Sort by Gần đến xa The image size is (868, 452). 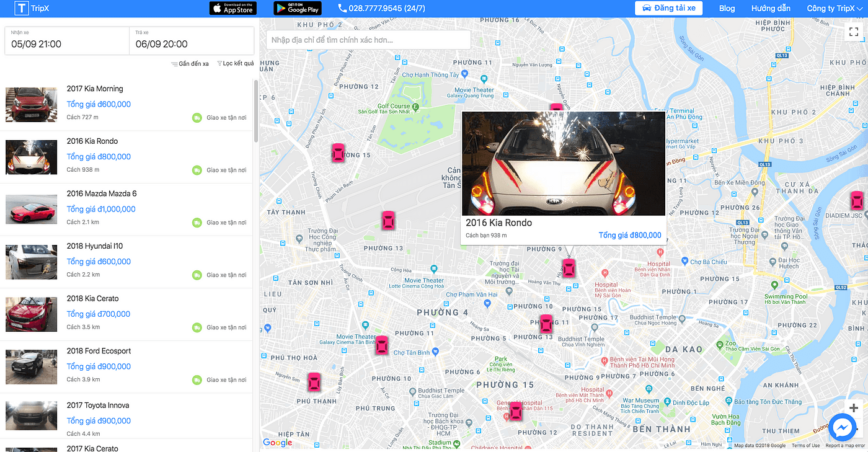[190, 64]
